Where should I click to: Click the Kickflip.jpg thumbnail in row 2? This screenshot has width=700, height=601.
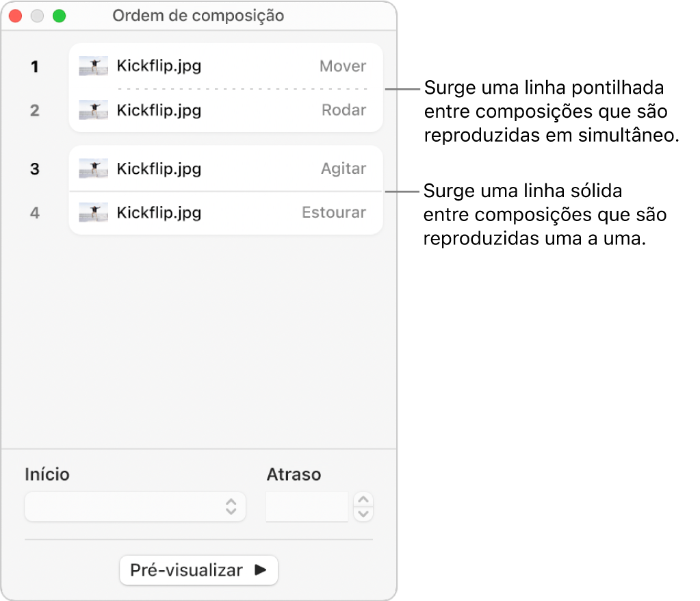click(x=93, y=110)
